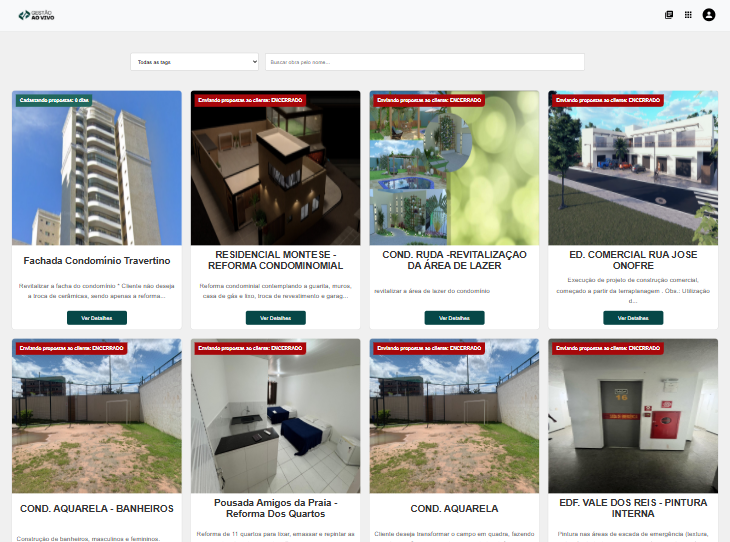Click the Cond. Ruda description text
Screen dimensions: 730x542
(x=432, y=291)
